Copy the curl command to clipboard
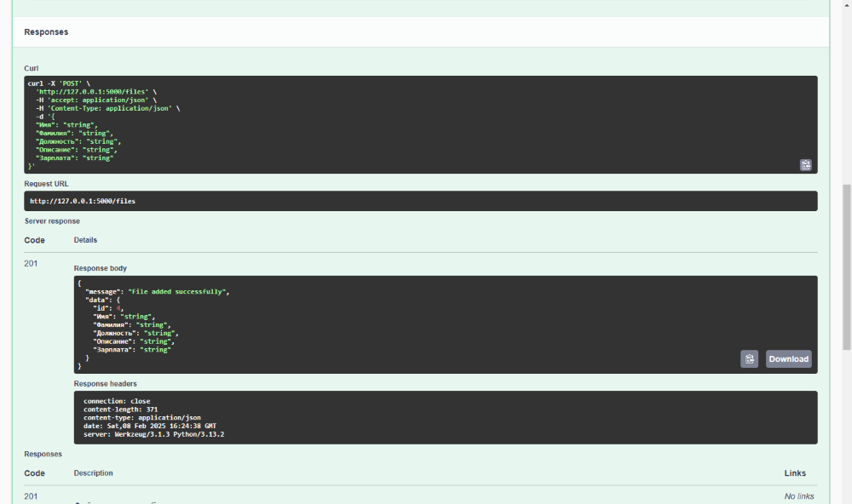852x504 pixels. [x=805, y=165]
